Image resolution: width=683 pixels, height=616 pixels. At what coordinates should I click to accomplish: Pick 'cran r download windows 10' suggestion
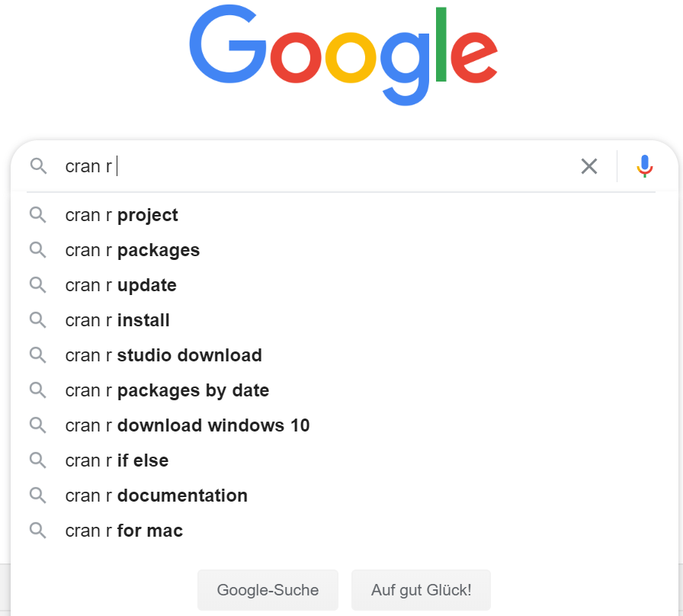[188, 425]
